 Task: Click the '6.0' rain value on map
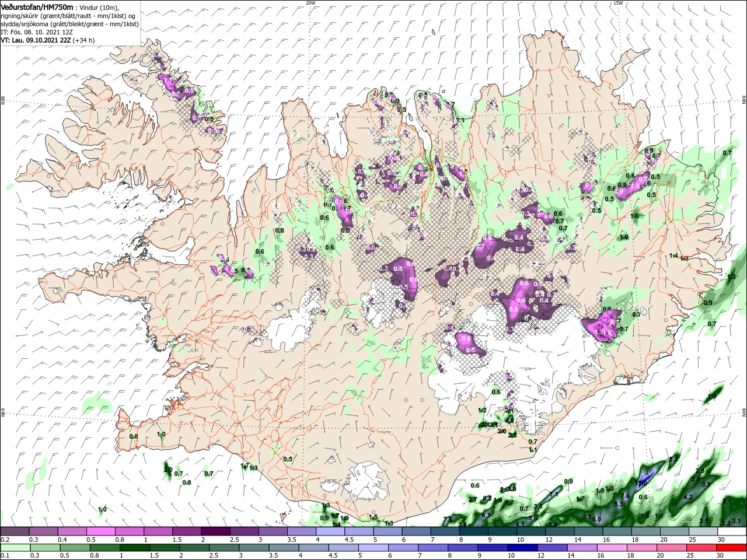pyautogui.click(x=596, y=519)
